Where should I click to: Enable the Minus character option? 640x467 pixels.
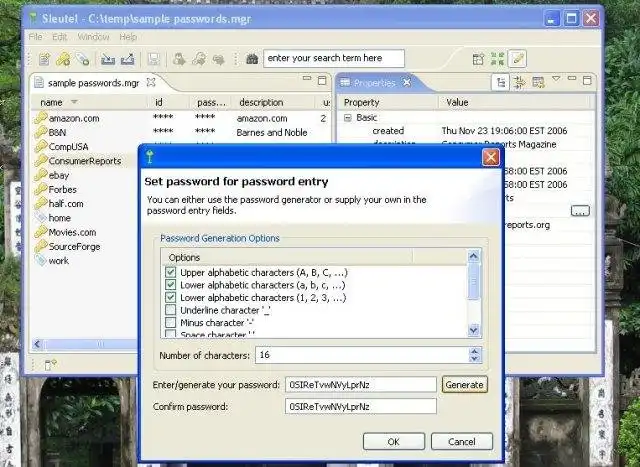[x=171, y=322]
